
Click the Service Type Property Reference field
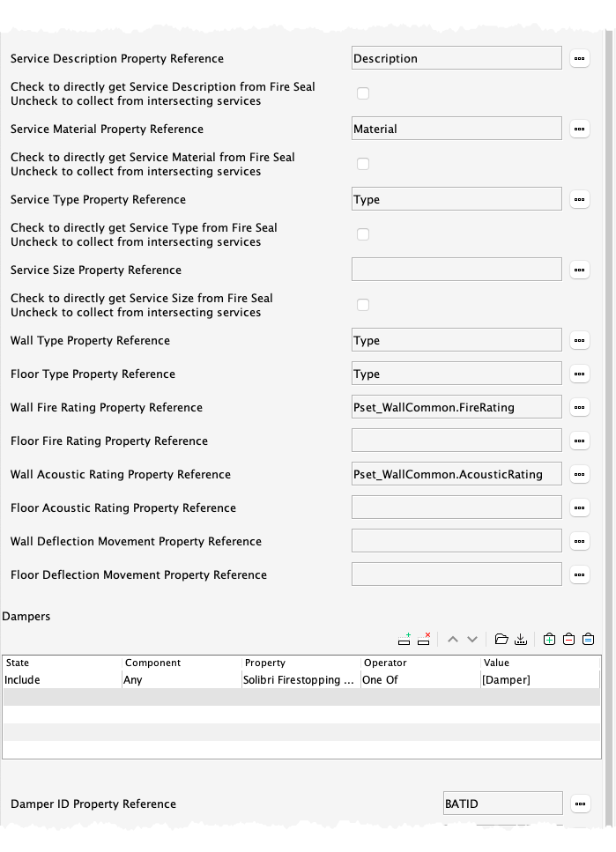click(x=456, y=199)
